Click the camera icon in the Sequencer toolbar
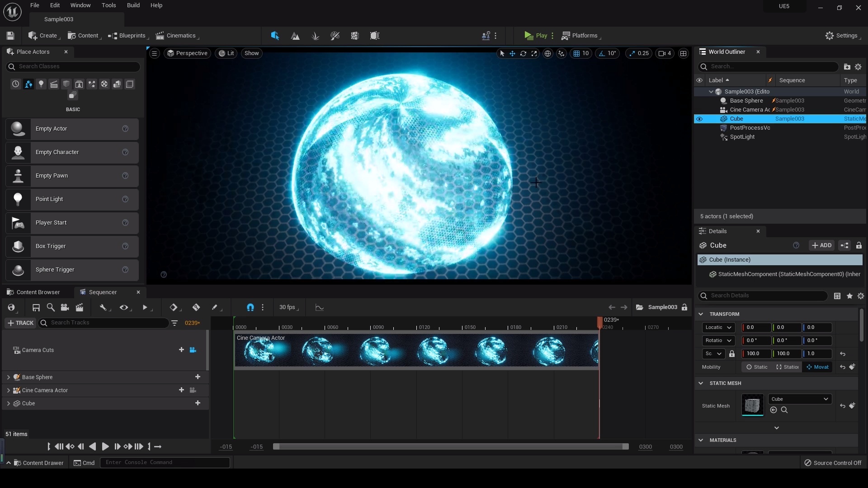Viewport: 868px width, 488px height. click(65, 308)
